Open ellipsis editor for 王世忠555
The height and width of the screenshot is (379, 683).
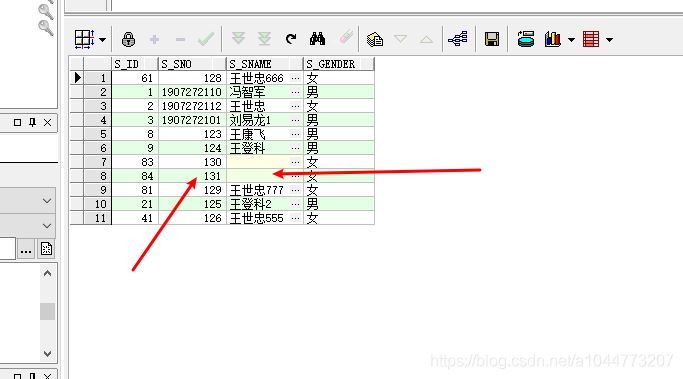(295, 218)
